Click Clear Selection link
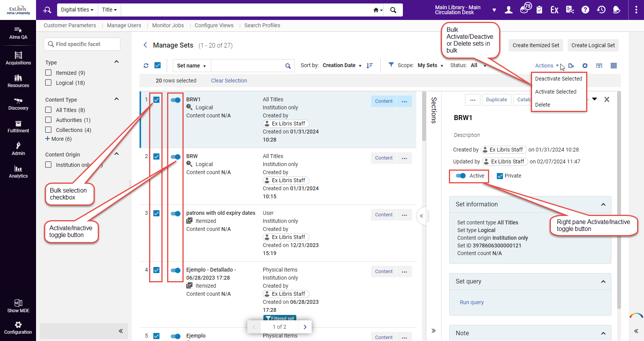Image resolution: width=644 pixels, height=341 pixels. pyautogui.click(x=229, y=81)
